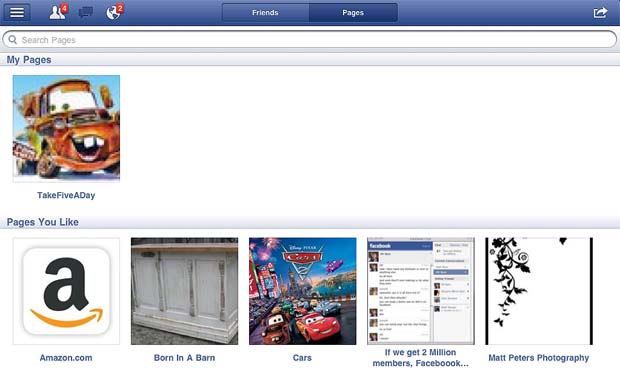This screenshot has width=620, height=374.
Task: Click the TakeFiveADay page name
Action: (x=66, y=195)
